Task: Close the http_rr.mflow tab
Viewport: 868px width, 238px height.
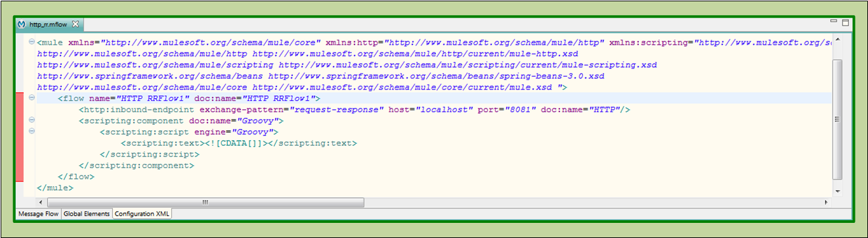Action: pyautogui.click(x=75, y=24)
